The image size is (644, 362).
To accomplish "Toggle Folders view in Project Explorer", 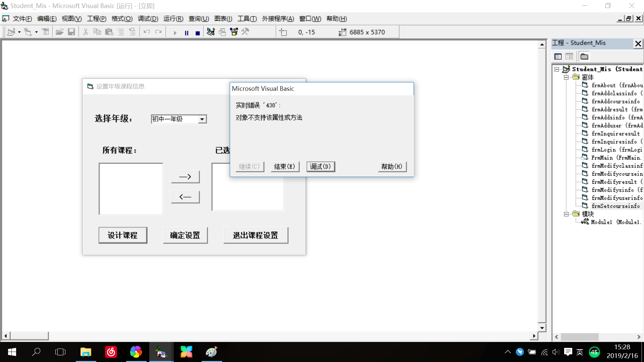I will coord(584,56).
